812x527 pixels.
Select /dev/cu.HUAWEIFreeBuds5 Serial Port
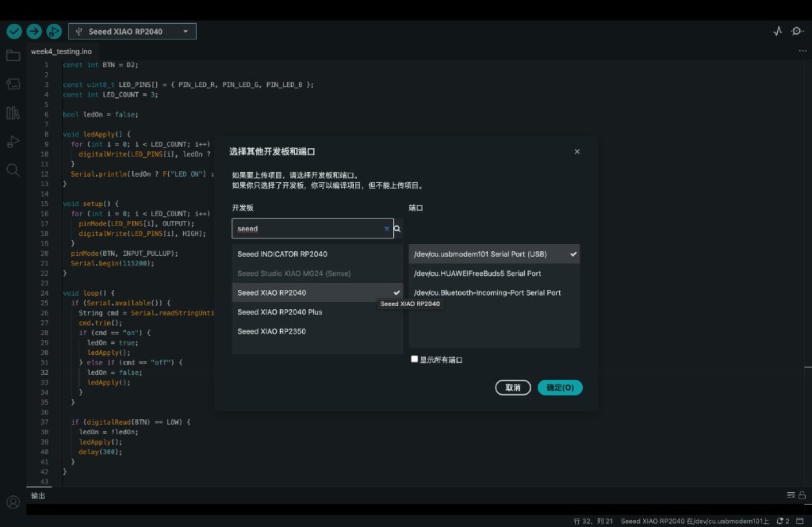click(494, 273)
